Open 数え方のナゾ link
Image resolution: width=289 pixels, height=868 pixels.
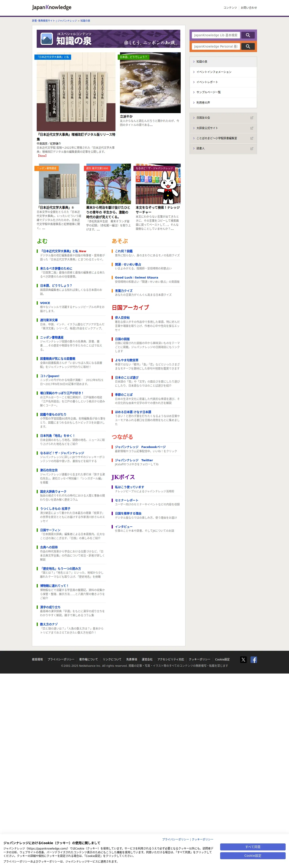click(x=49, y=624)
